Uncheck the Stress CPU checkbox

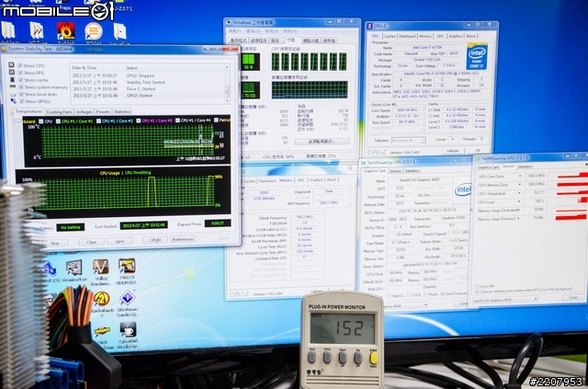coord(20,65)
